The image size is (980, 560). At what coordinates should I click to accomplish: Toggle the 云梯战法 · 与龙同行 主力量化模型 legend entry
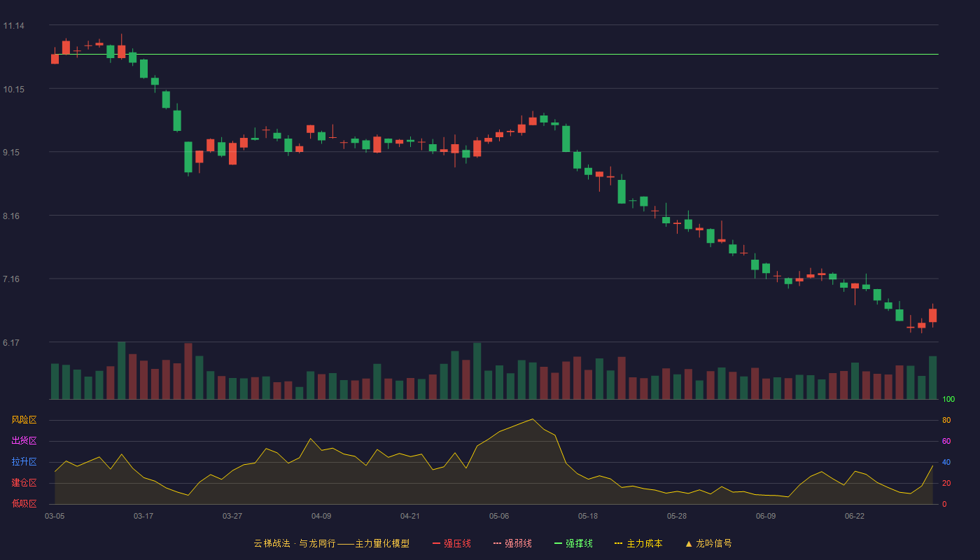click(x=331, y=543)
